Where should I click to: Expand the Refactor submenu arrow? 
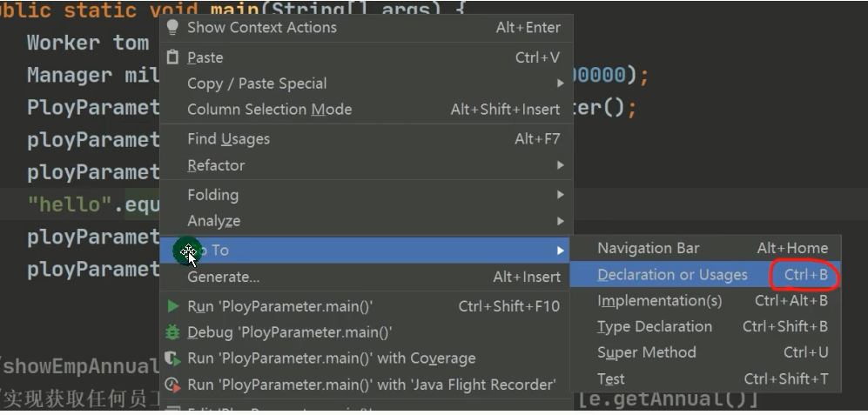click(x=561, y=165)
